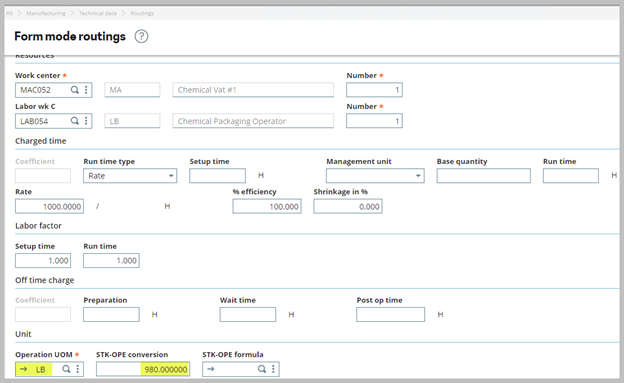Go to Technical data breadcrumb
The image size is (624, 383).
tap(98, 13)
